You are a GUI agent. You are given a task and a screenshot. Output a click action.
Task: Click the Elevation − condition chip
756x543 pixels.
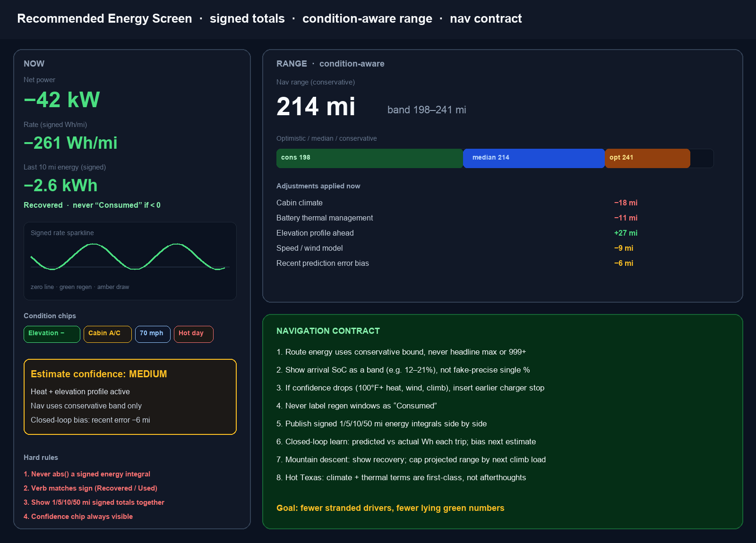[x=52, y=334]
